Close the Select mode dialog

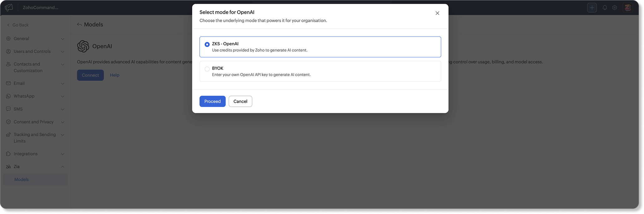point(437,13)
